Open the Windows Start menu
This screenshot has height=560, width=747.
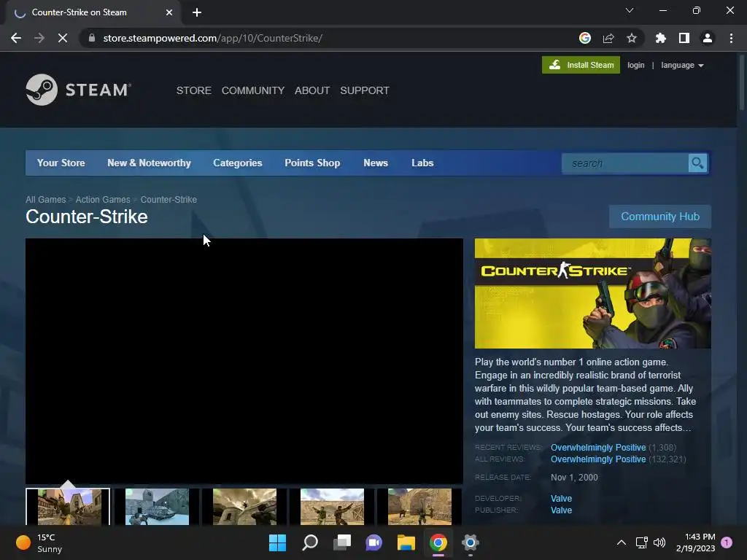[277, 542]
